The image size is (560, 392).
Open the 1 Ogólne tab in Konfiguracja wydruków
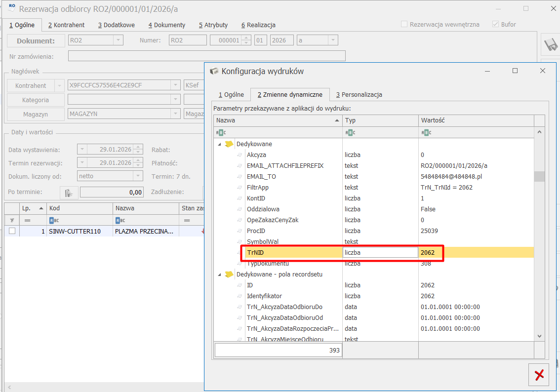[x=231, y=94]
